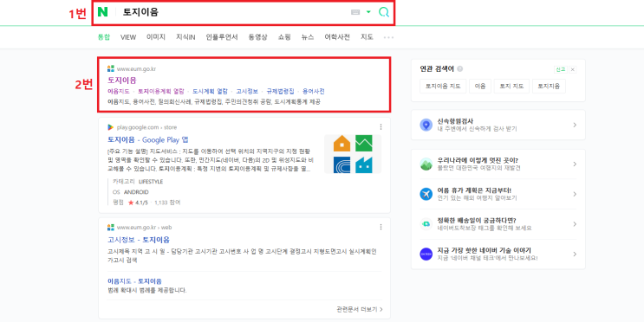Open the 토지이용계획 열람 sublink
The width and height of the screenshot is (644, 322).
click(x=161, y=91)
